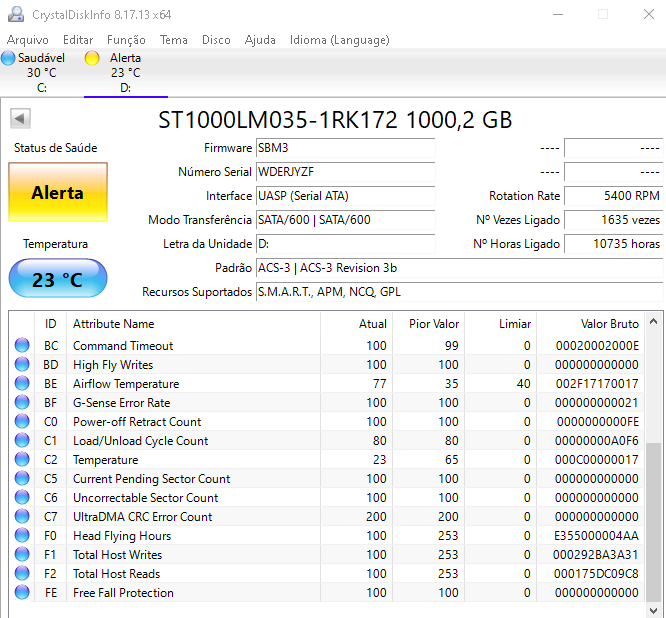
Task: Click the Attribute Name column header
Action: point(193,324)
